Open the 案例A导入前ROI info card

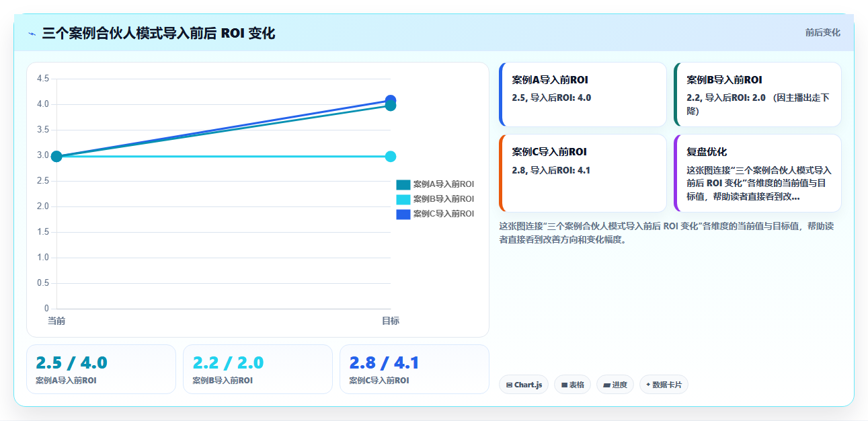pyautogui.click(x=583, y=94)
